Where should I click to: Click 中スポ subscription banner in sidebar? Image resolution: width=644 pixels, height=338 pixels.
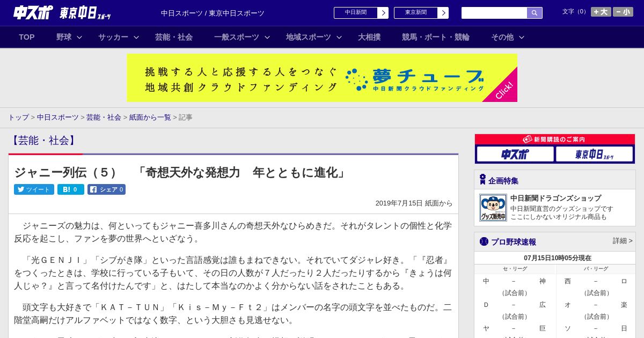515,154
